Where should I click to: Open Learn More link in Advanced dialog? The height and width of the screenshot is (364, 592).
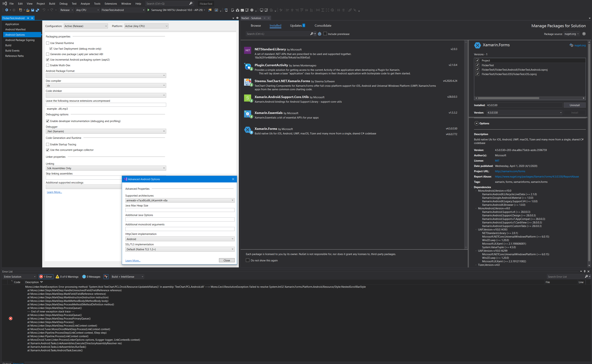pos(133,261)
